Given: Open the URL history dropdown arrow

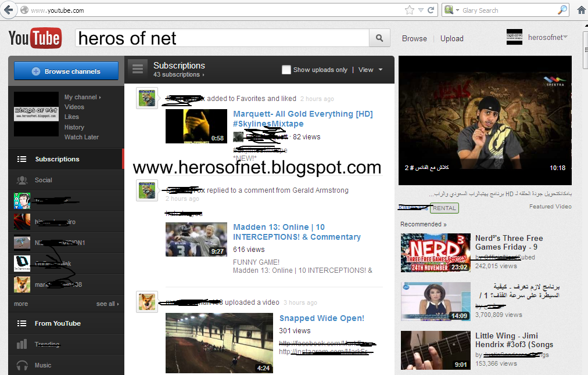Looking at the screenshot, I should pos(421,10).
